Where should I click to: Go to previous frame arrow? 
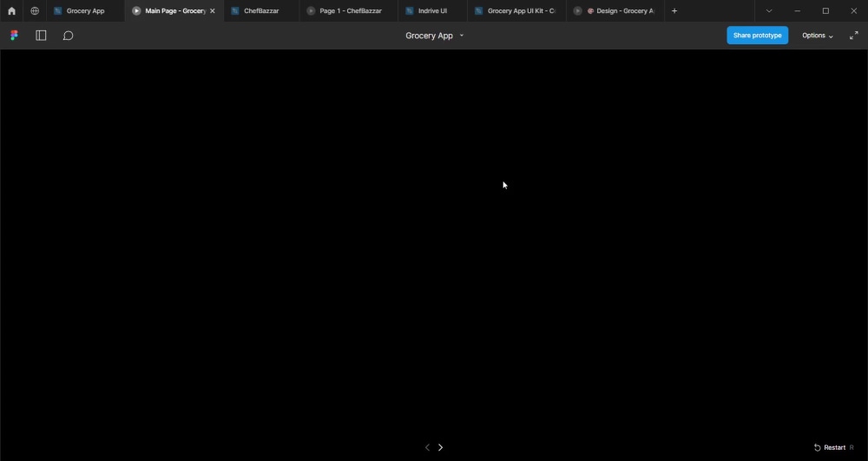tap(427, 447)
